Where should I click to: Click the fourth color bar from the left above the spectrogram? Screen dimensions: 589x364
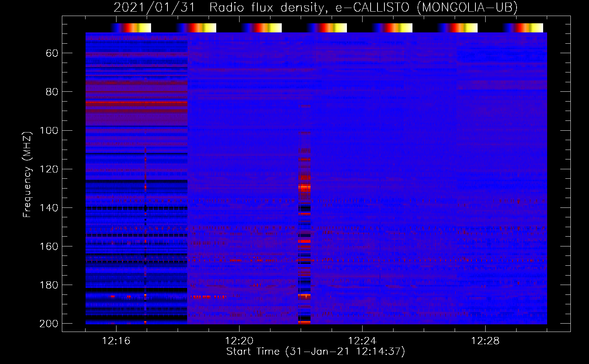tap(327, 28)
